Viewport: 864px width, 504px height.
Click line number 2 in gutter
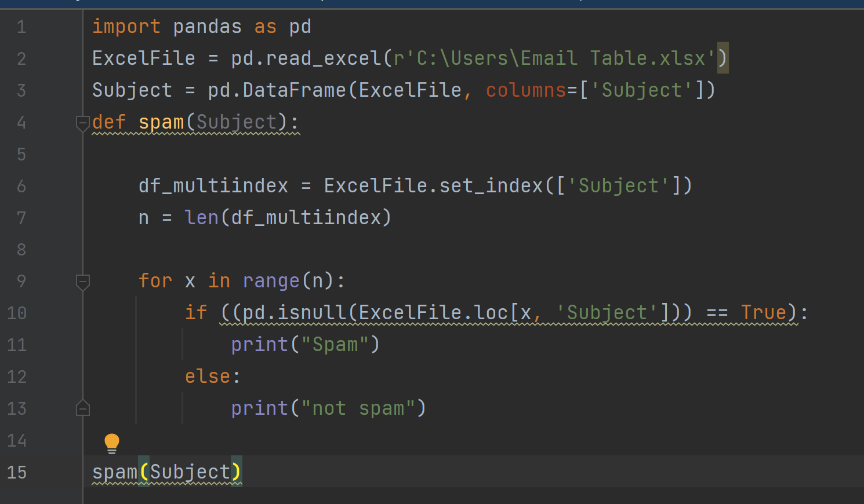[x=21, y=59]
